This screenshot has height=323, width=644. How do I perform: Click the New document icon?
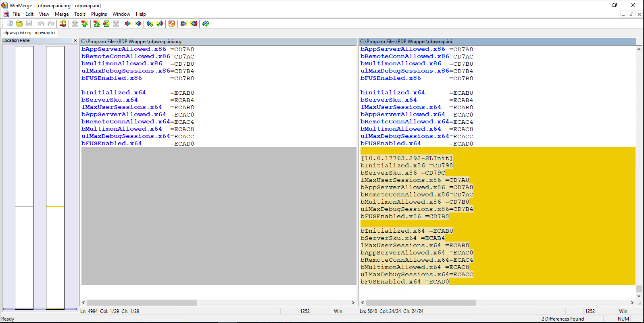click(9, 24)
